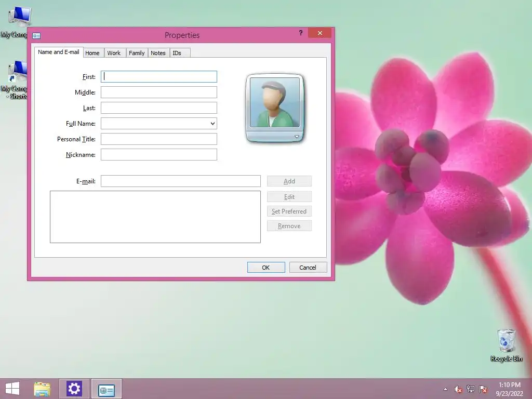Click the Remove e-mail button

[x=289, y=226]
